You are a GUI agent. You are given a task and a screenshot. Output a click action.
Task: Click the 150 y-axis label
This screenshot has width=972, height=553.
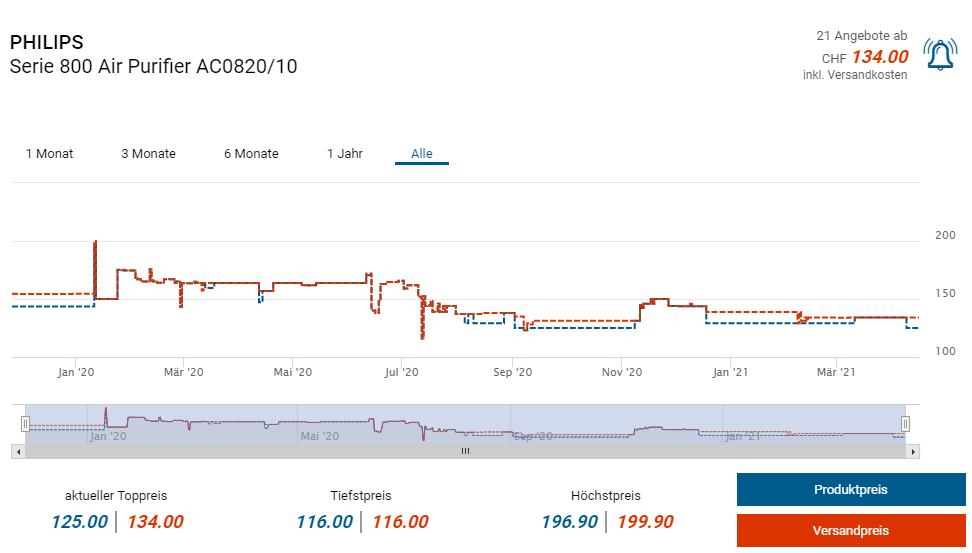pos(945,293)
